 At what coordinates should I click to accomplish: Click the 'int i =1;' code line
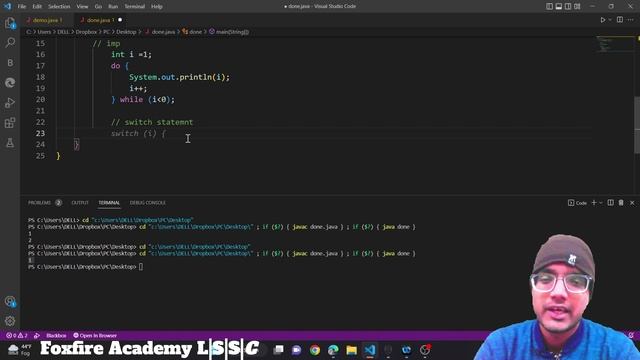pos(131,54)
